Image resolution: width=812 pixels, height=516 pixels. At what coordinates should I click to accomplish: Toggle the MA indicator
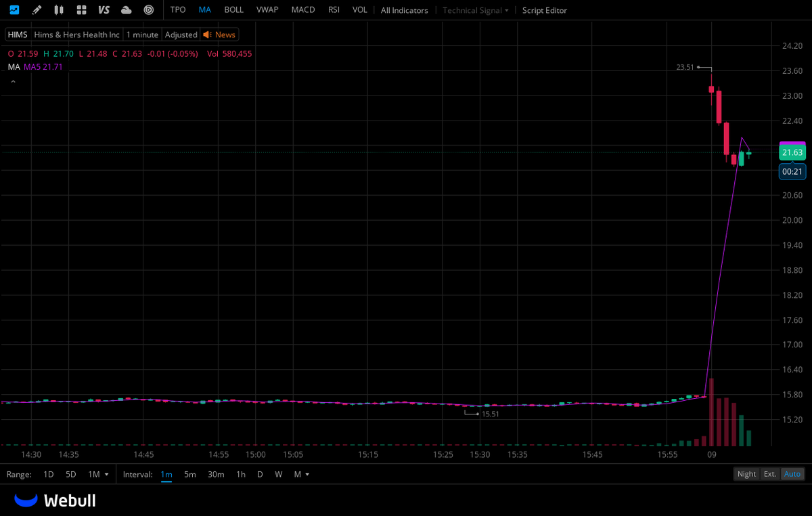(x=205, y=10)
